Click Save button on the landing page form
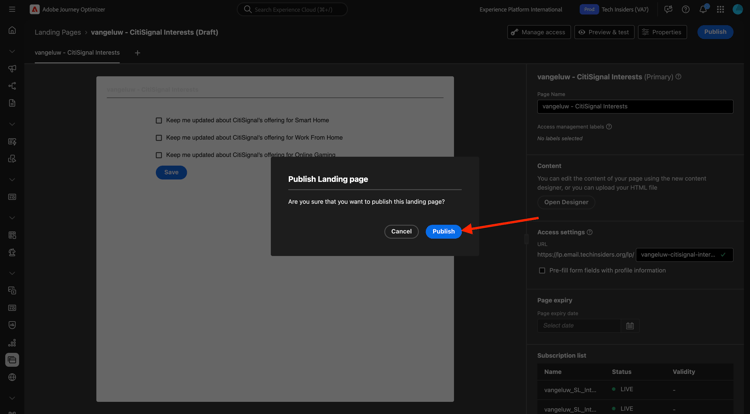Viewport: 750px width, 414px height. coord(171,172)
